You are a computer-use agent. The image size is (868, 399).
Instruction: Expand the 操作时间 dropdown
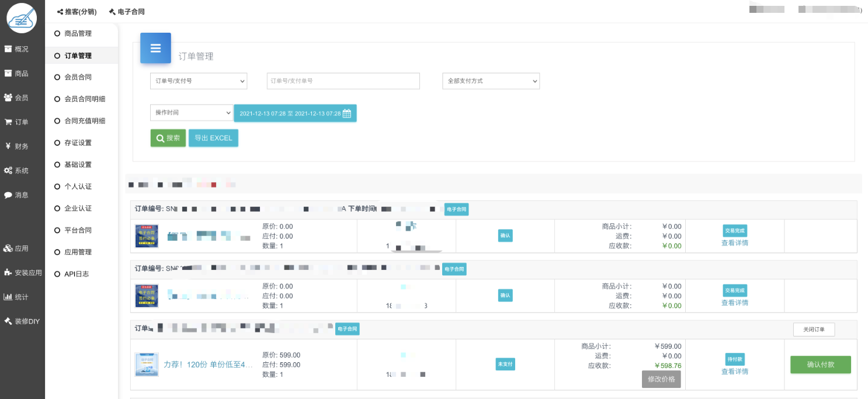tap(192, 112)
